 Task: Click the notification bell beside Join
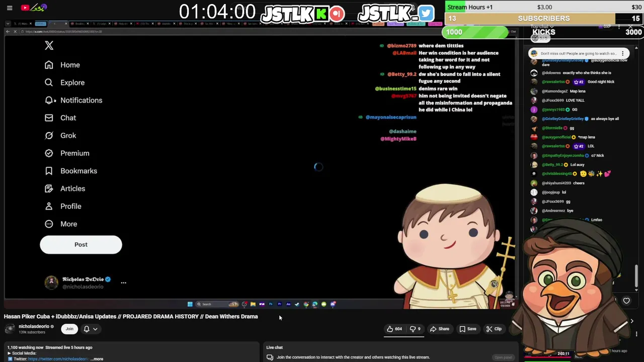87,329
